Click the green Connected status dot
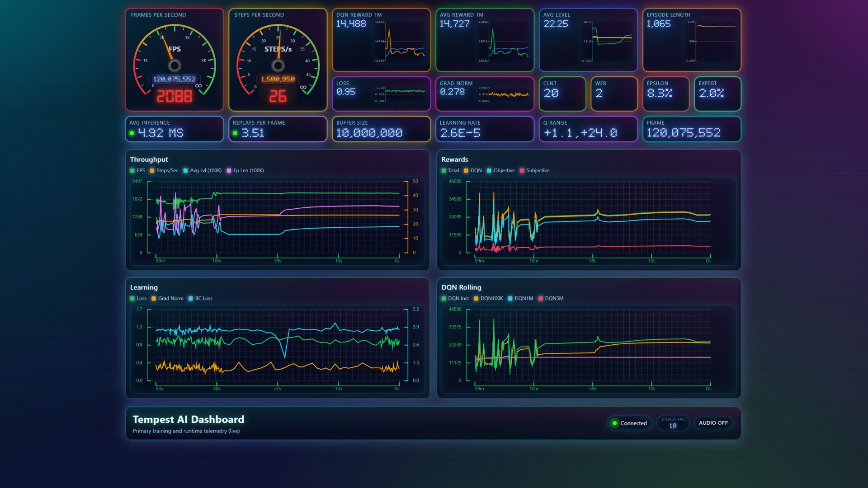 click(x=615, y=423)
